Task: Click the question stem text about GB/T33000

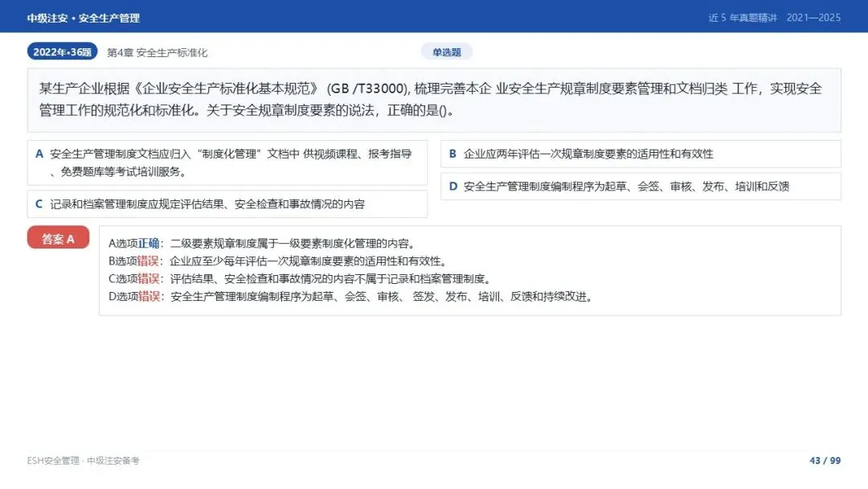Action: pos(430,100)
